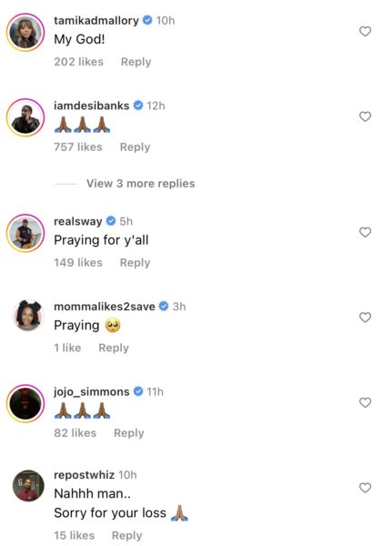Viewport: 392px width, 546px height.
Task: Heart the mommalikes2save Praying comment
Action: pyautogui.click(x=365, y=318)
